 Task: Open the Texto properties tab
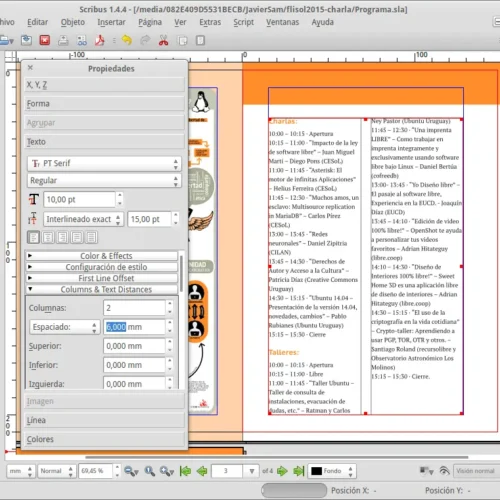[x=104, y=142]
